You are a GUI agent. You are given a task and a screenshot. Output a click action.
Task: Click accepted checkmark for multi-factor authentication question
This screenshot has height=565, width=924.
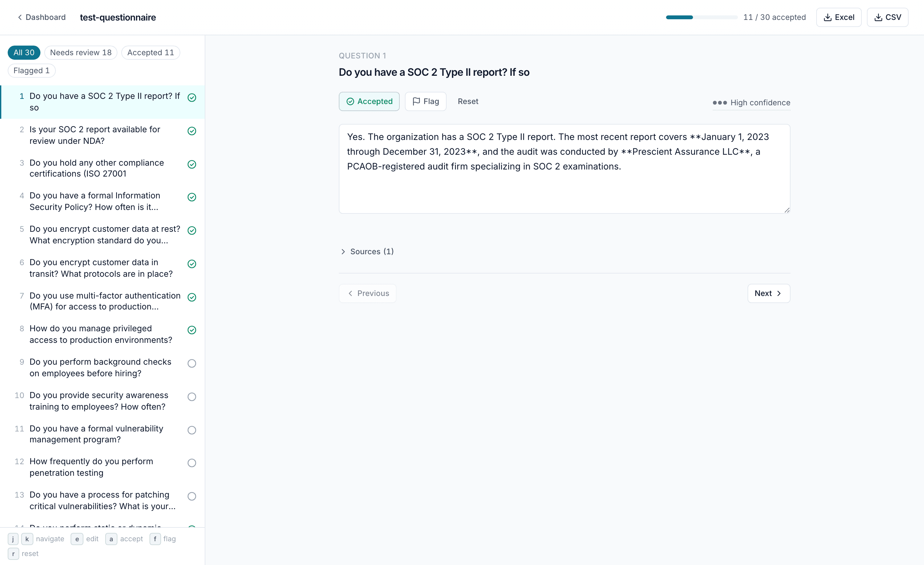192,297
